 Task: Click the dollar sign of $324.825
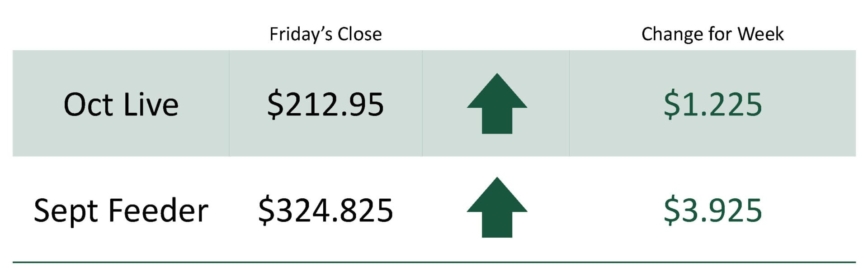(266, 211)
